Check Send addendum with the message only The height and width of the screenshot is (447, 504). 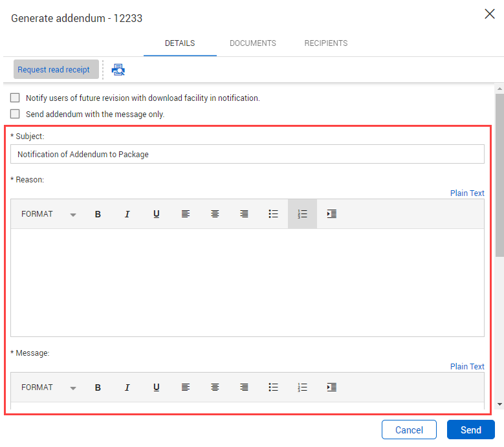coord(15,114)
